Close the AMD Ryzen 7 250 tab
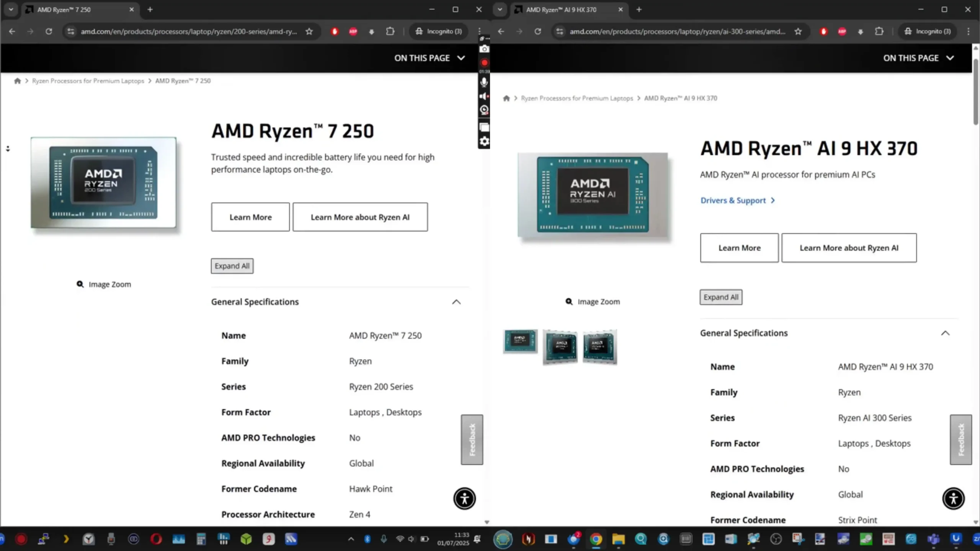The image size is (980, 551). (131, 10)
